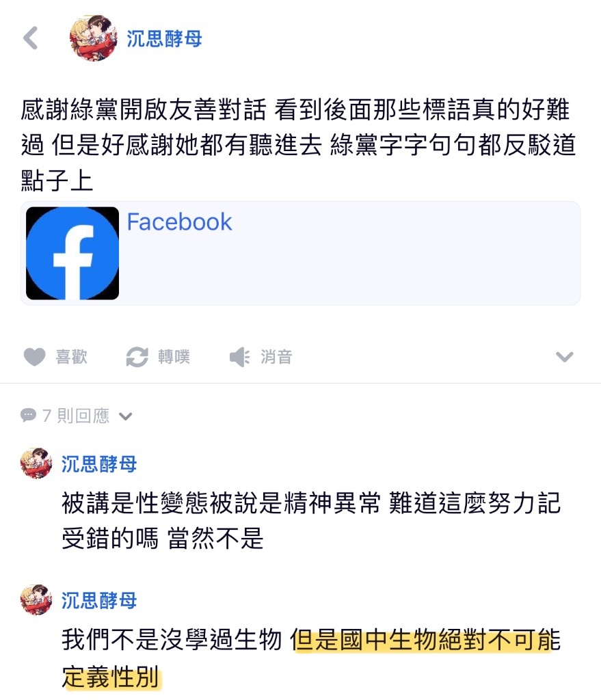Tap the heart icon to like the post
Viewport: 601px width, 700px height.
34,357
